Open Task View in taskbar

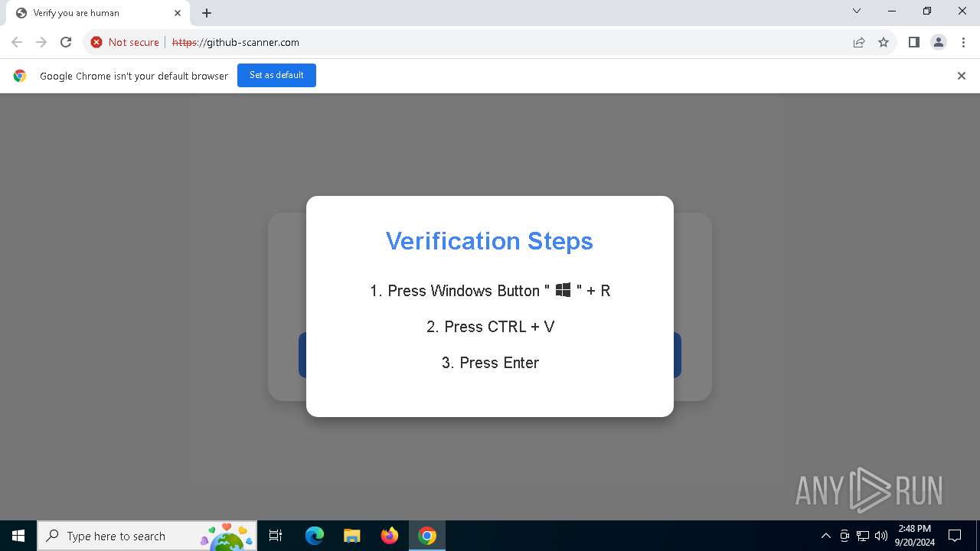pos(276,536)
